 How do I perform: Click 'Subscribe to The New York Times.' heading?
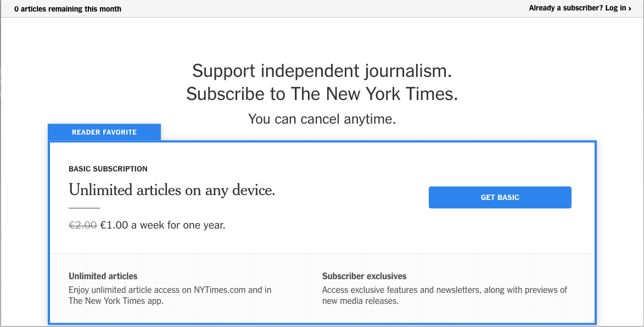point(322,94)
